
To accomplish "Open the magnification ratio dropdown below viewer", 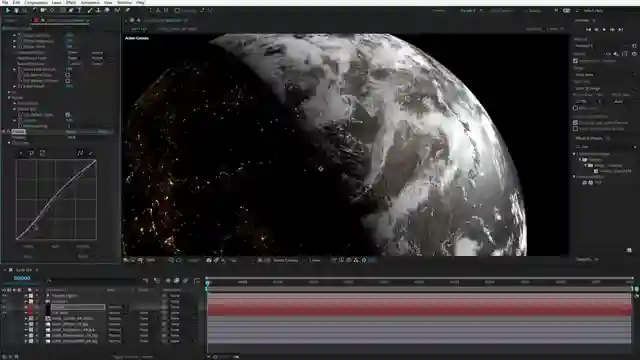I will (153, 260).
